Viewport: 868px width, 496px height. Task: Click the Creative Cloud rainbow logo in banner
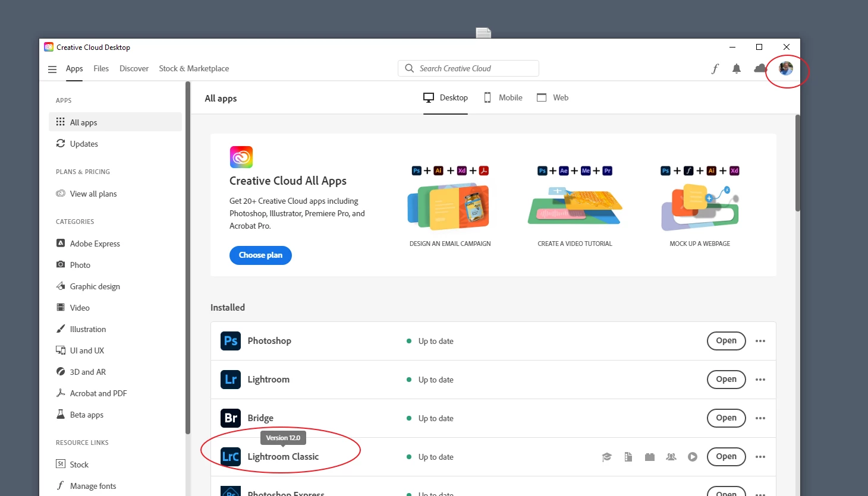coord(241,157)
